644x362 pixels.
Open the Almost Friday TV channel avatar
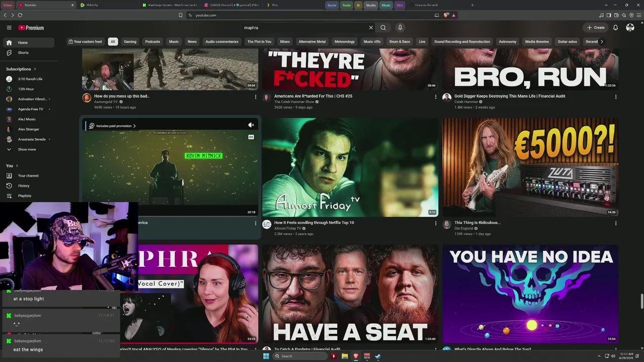(x=267, y=224)
